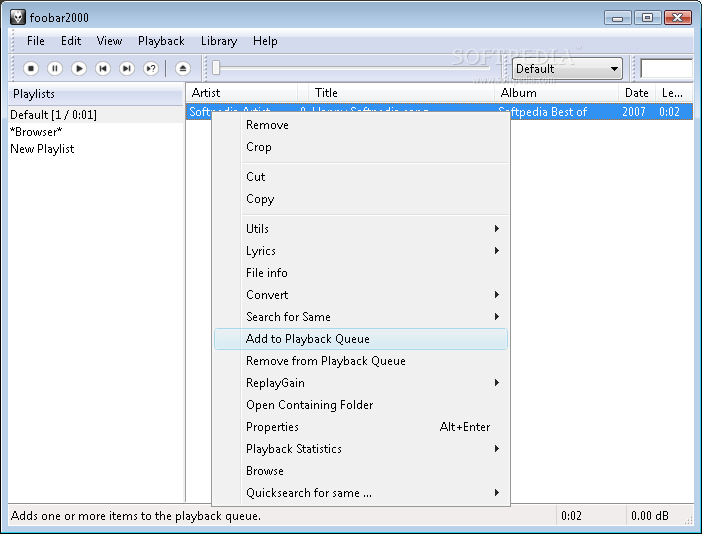Open the File menu
This screenshot has width=702, height=534.
point(35,41)
